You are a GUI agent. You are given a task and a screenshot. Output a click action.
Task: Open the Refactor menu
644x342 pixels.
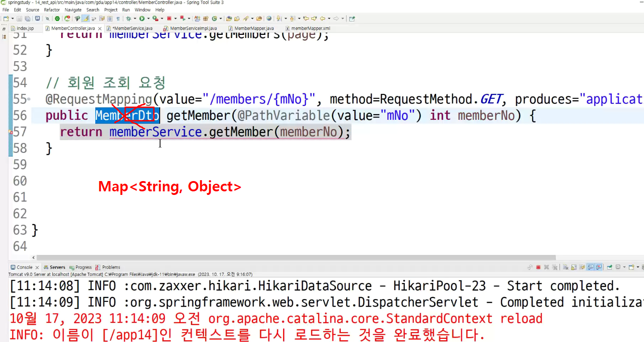pos(52,10)
